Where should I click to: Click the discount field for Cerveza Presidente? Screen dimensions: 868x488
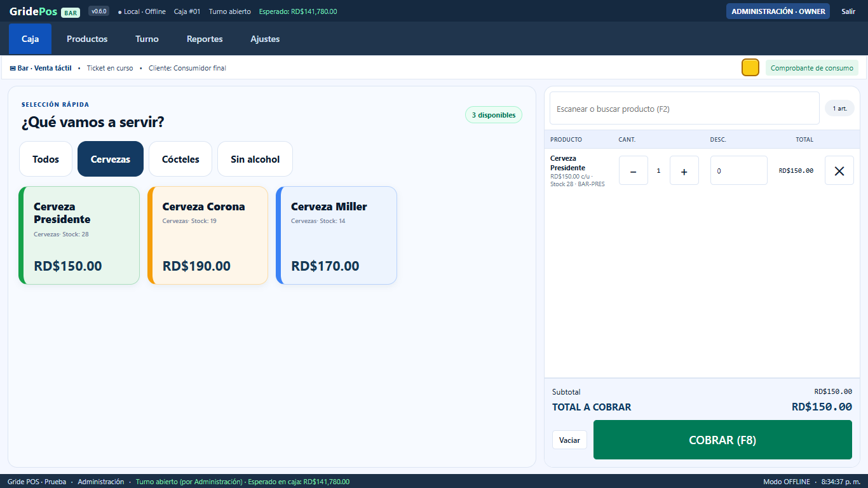738,171
